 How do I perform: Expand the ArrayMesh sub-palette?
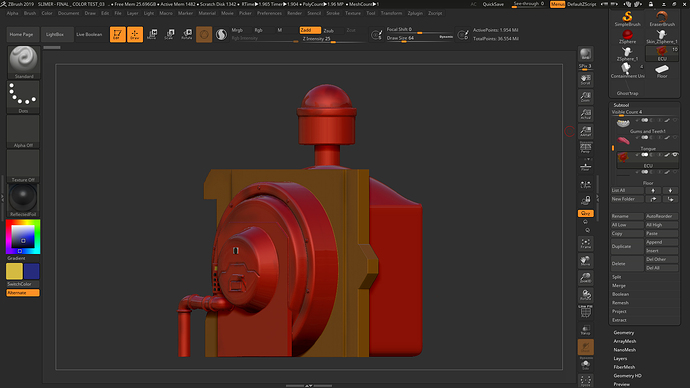[624, 341]
